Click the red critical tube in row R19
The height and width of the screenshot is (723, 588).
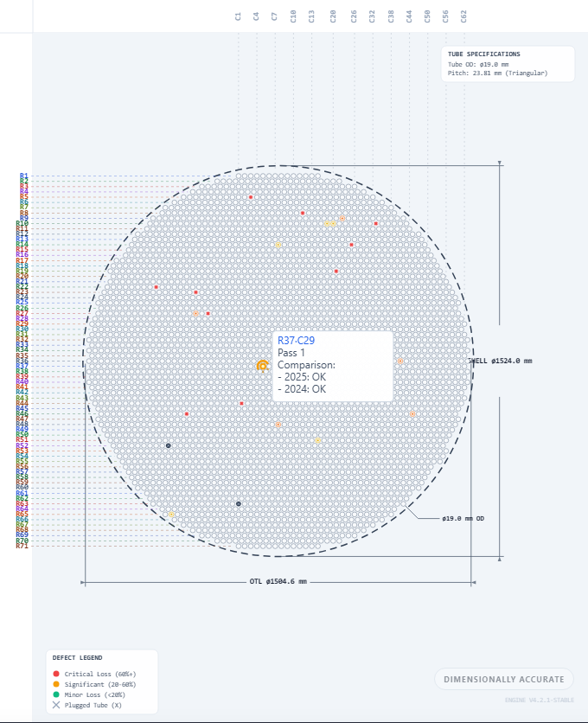(x=336, y=272)
